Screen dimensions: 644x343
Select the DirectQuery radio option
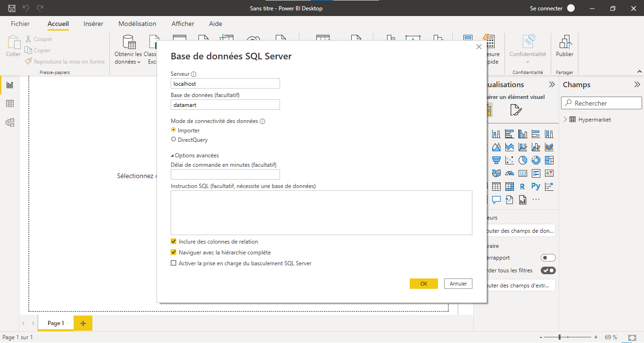coord(173,139)
